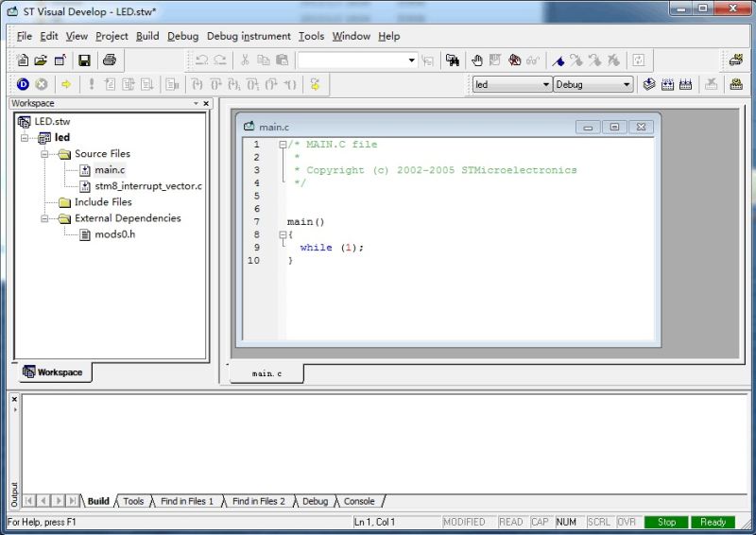Screen dimensions: 756x535
Task: Open the find text combo box arrow
Action: tap(411, 60)
